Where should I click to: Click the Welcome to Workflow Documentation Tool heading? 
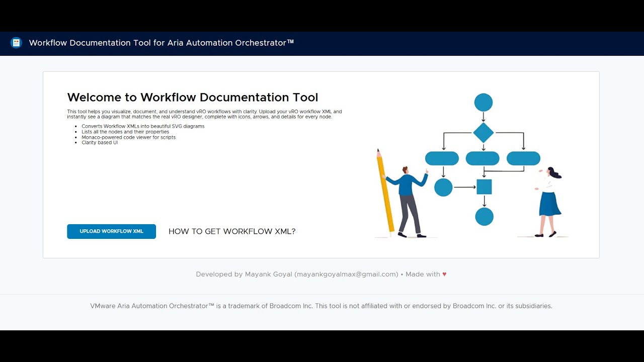pos(193,97)
